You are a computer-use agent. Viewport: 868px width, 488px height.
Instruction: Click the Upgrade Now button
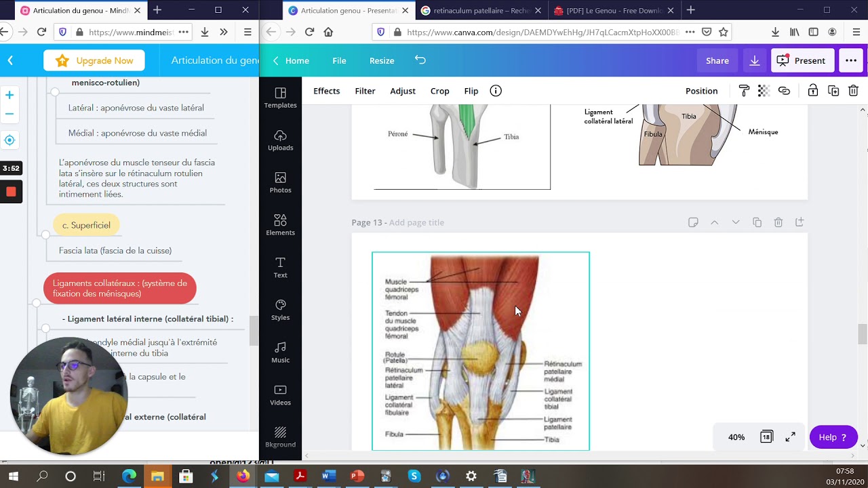tap(94, 60)
